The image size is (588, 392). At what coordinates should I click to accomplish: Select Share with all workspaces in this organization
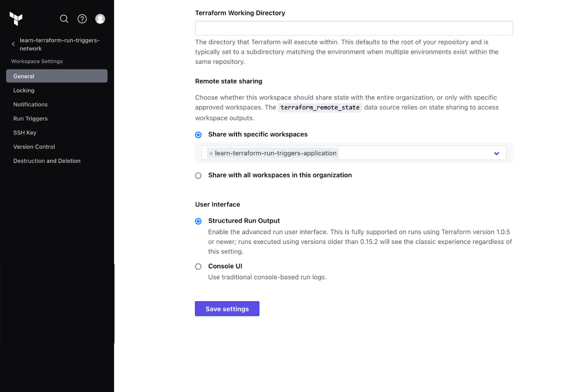198,176
